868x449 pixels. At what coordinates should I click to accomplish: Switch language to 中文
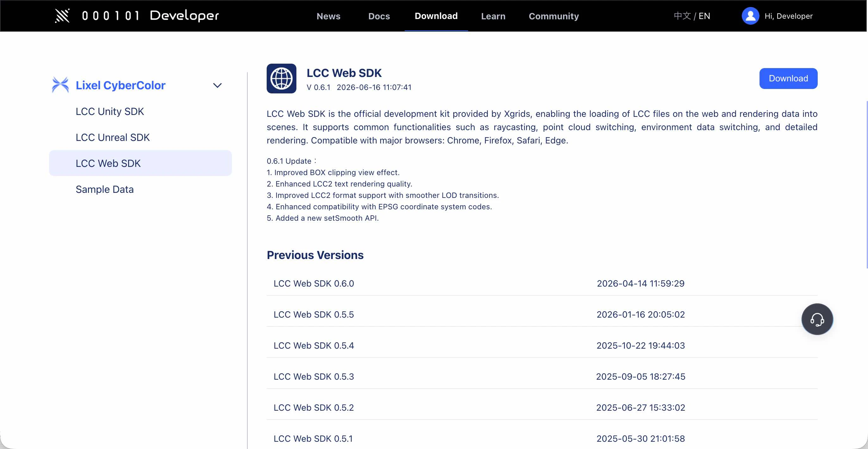(x=682, y=16)
